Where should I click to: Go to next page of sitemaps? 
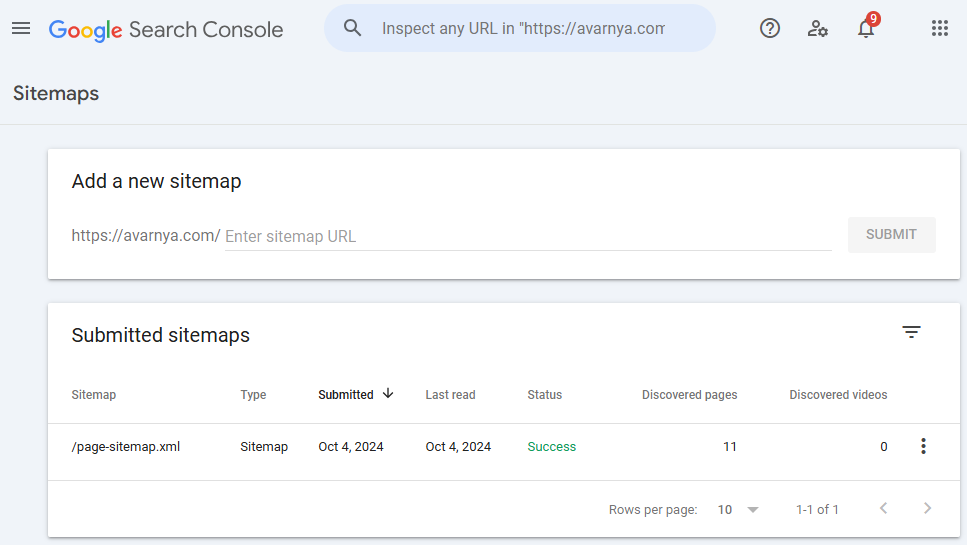[927, 509]
